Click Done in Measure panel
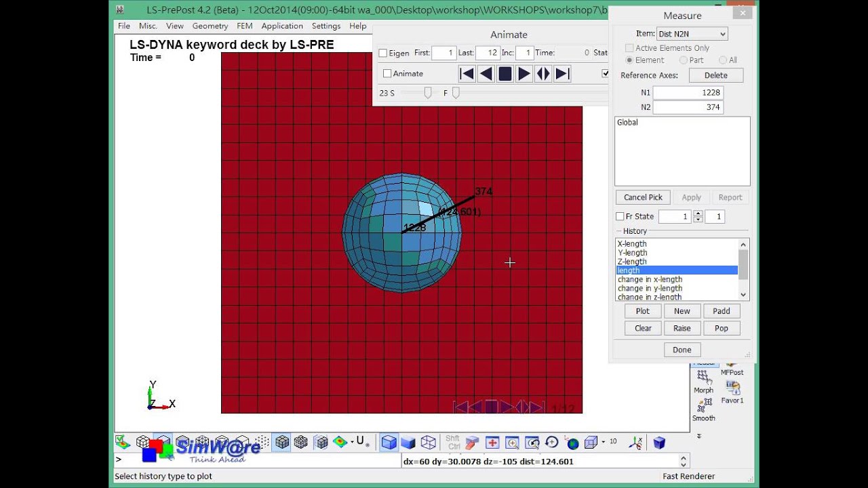This screenshot has height=488, width=868. (x=682, y=350)
